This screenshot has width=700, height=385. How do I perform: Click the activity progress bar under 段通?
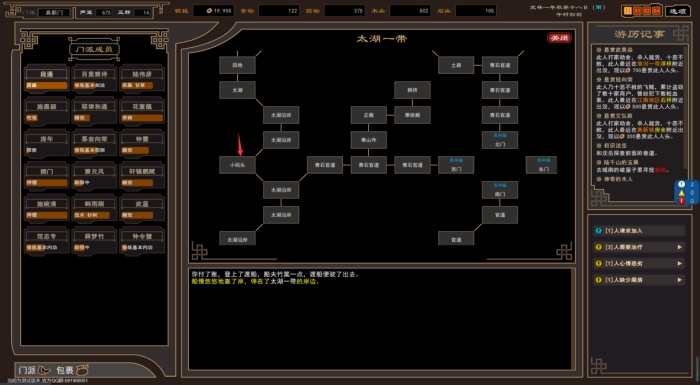(46, 85)
